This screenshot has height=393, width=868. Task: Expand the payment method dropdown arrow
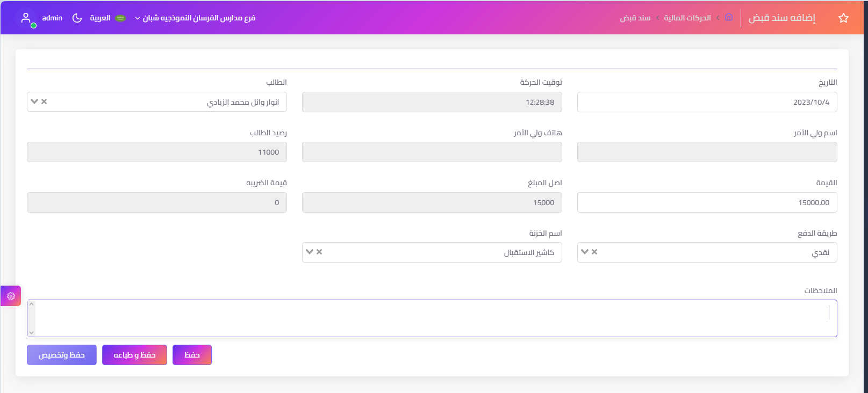(585, 252)
